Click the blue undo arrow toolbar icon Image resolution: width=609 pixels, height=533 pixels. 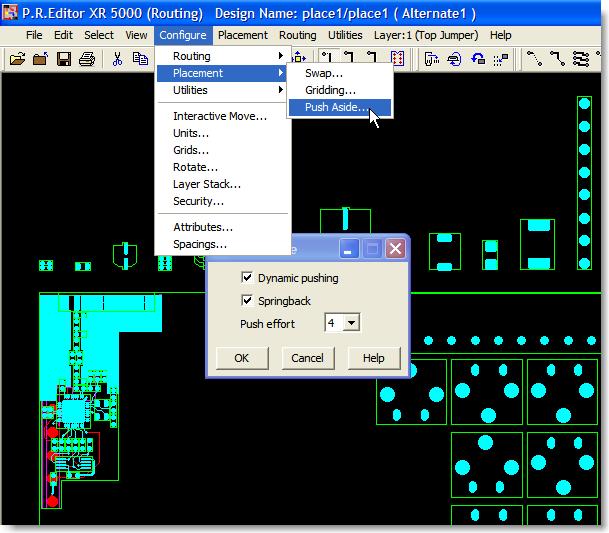pyautogui.click(x=478, y=59)
